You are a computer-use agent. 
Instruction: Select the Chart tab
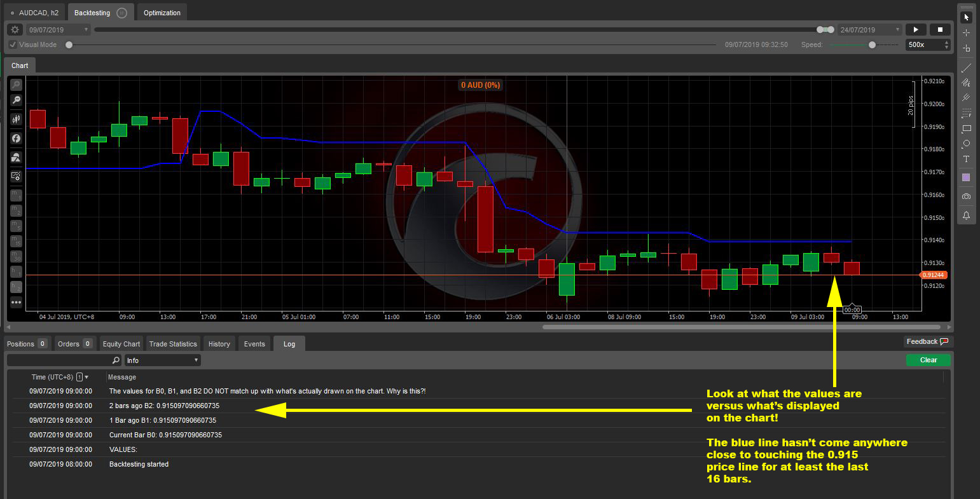[x=20, y=65]
